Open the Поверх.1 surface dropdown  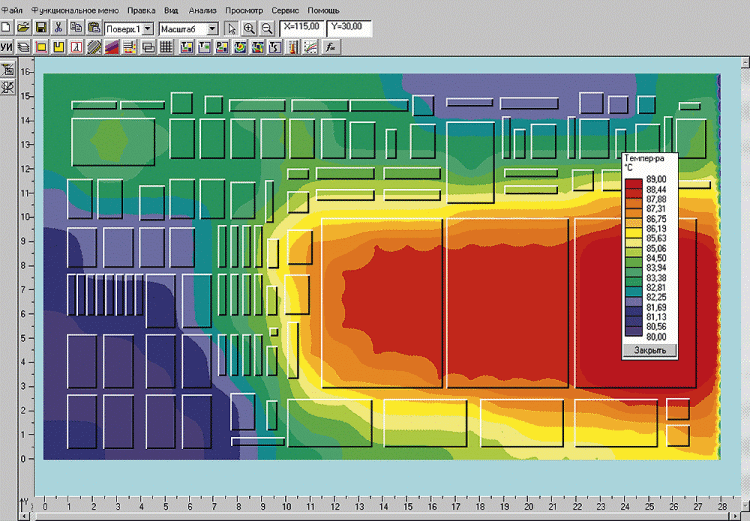point(148,29)
